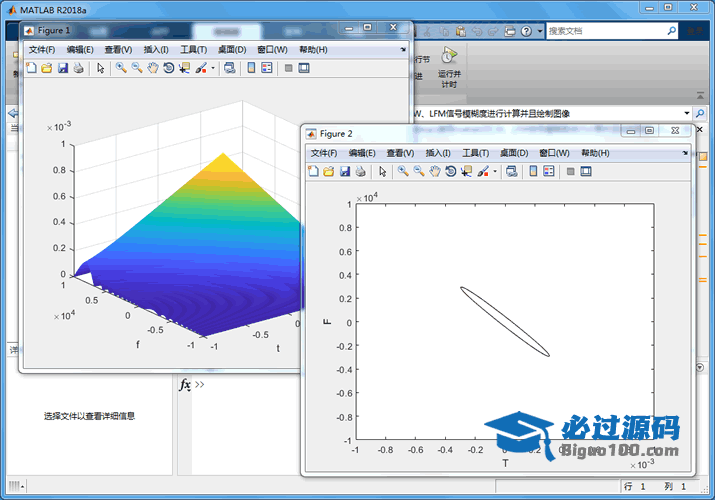The image size is (715, 500).
Task: Click Print icon in Figure 1 toolbar
Action: tap(78, 68)
